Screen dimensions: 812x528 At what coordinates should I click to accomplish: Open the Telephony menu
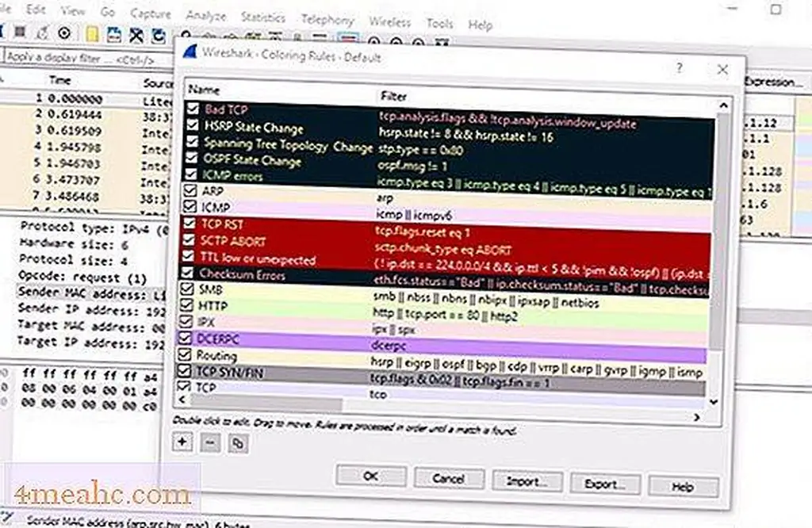[327, 20]
